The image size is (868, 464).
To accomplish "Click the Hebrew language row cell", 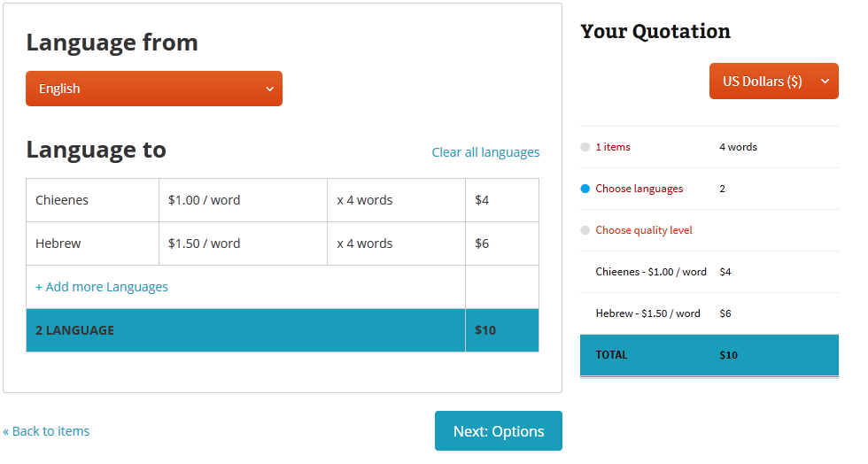I will (x=92, y=244).
